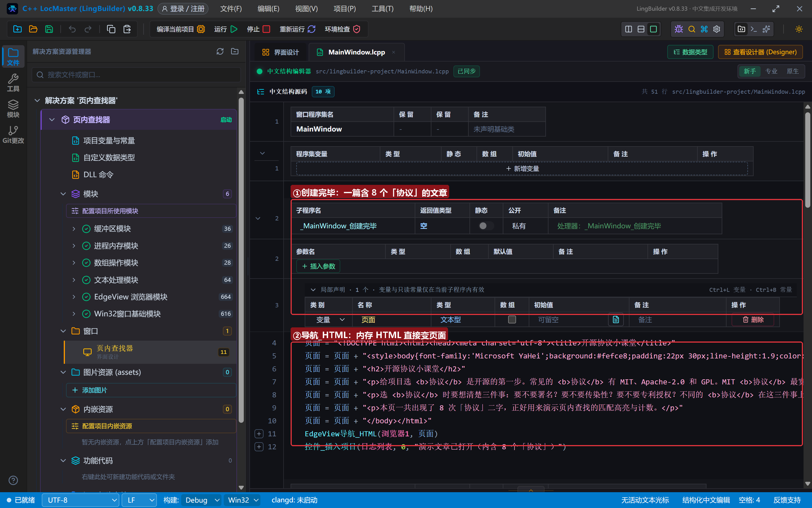The width and height of the screenshot is (812, 508).
Task: Select 新手 editing mode
Action: pyautogui.click(x=750, y=71)
